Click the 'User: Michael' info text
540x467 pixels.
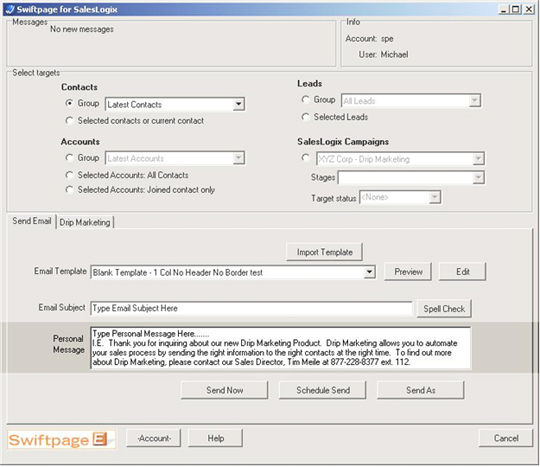point(383,54)
